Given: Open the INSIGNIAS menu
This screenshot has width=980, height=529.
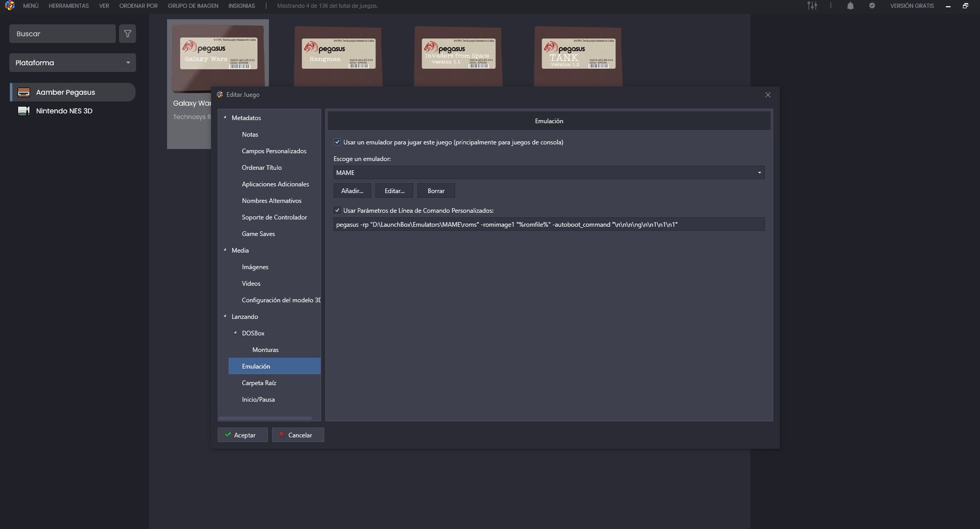Looking at the screenshot, I should 242,6.
